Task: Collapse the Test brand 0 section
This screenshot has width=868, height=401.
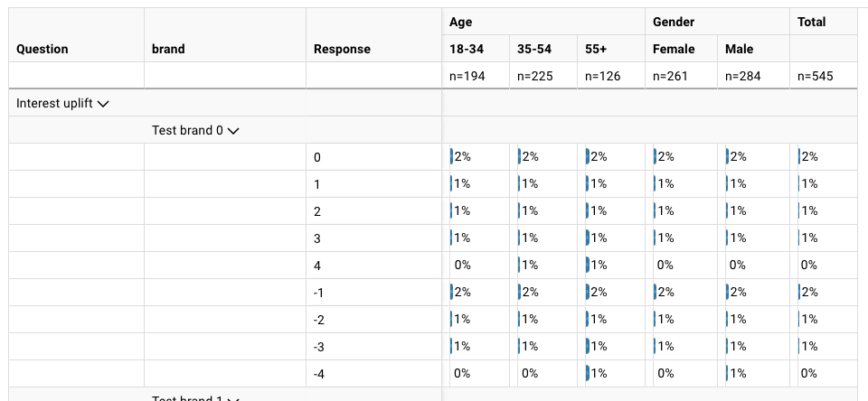Action: point(233,131)
